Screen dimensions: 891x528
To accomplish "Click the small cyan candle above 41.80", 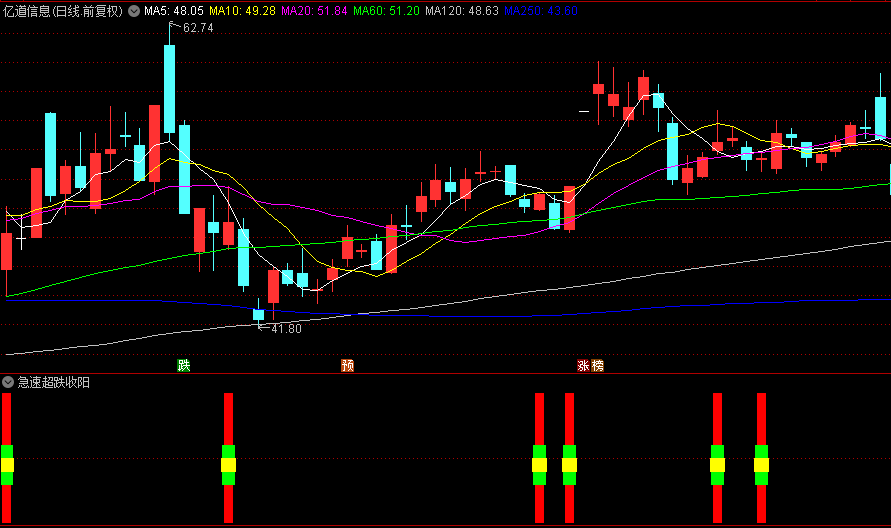I will click(259, 314).
